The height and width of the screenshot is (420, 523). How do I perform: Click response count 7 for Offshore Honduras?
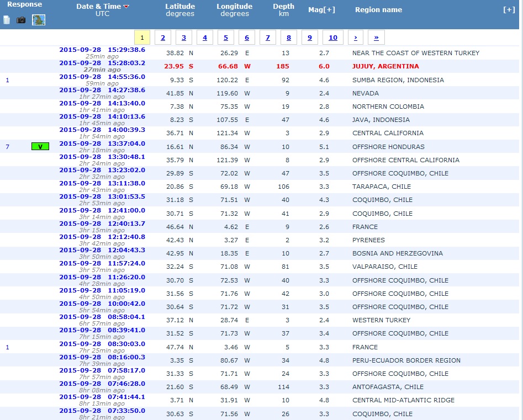tap(7, 147)
